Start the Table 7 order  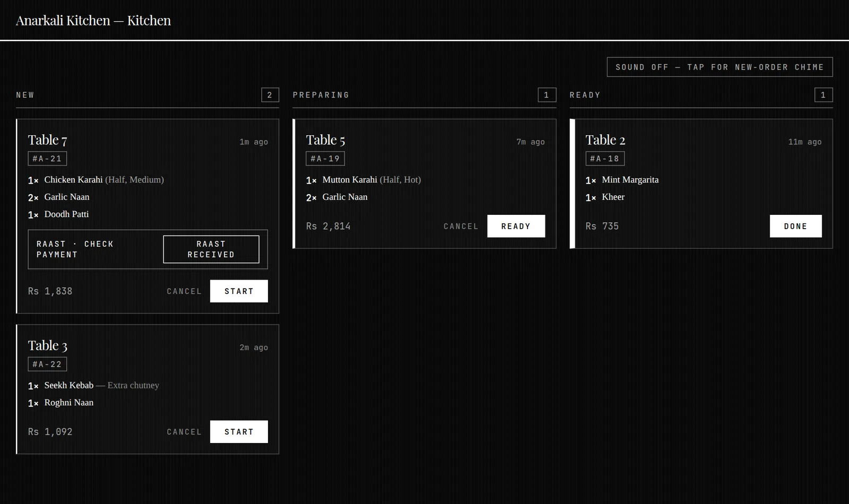pos(239,291)
